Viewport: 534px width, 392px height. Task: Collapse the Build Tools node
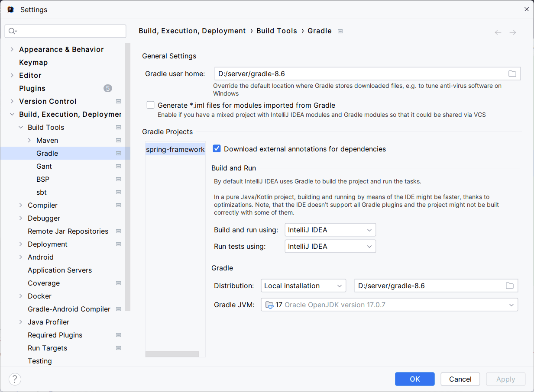20,127
